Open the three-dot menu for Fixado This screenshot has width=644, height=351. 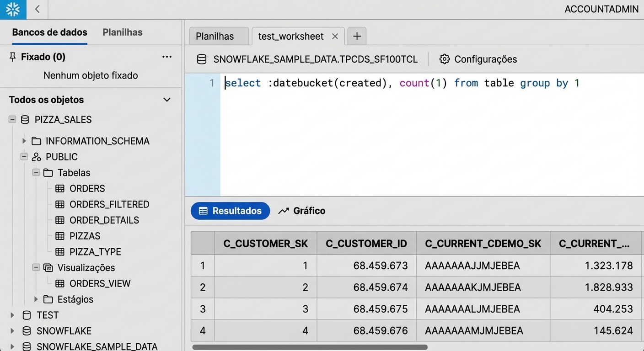click(x=167, y=57)
